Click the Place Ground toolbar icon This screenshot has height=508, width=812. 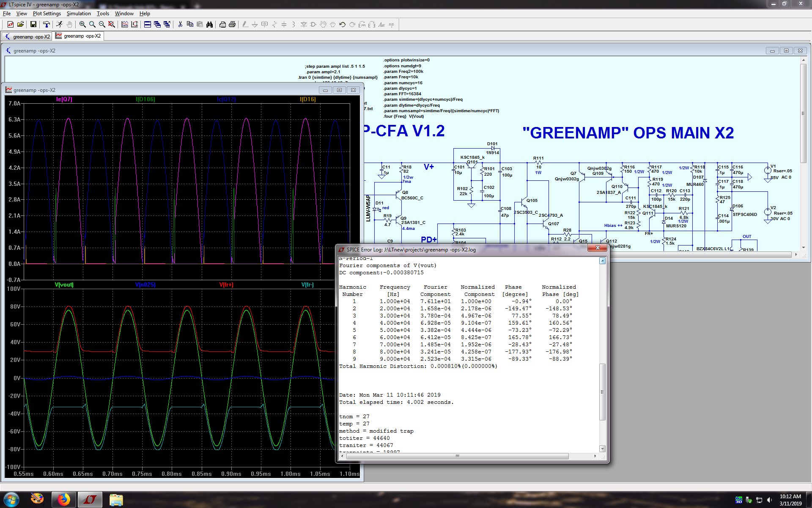(x=255, y=25)
